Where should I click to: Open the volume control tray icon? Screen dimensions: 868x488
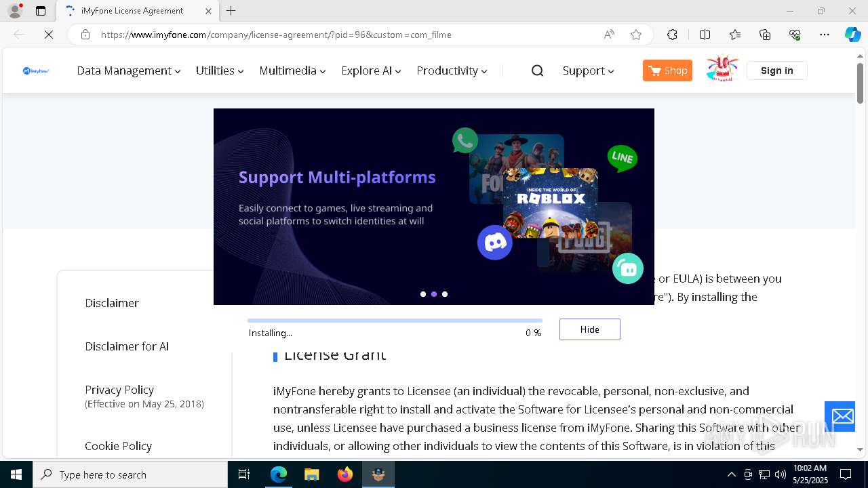pyautogui.click(x=781, y=474)
